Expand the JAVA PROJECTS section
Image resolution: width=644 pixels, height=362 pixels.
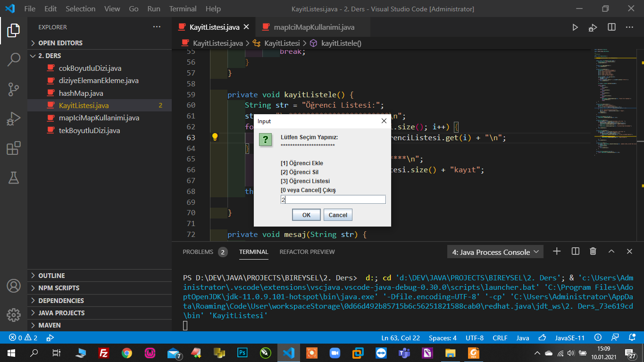[x=61, y=313]
